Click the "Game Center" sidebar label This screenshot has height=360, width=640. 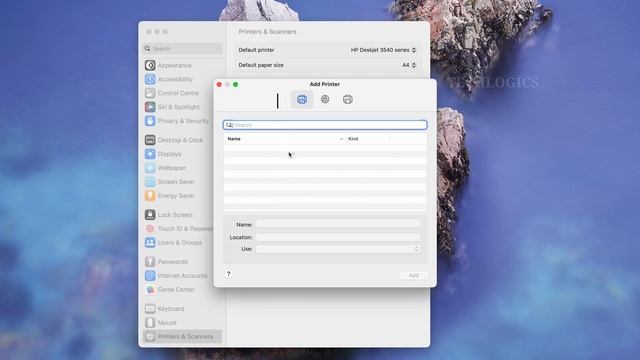click(176, 289)
